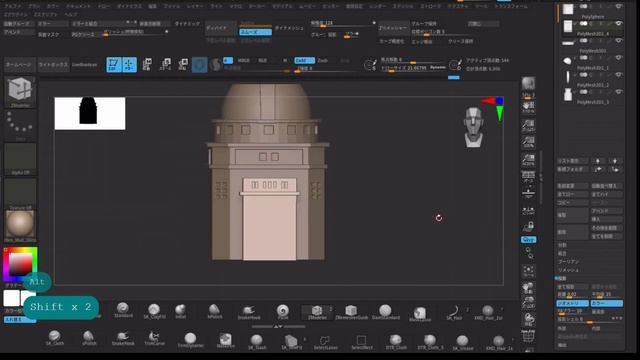
Task: Select the Inflat brush
Action: pyautogui.click(x=180, y=311)
